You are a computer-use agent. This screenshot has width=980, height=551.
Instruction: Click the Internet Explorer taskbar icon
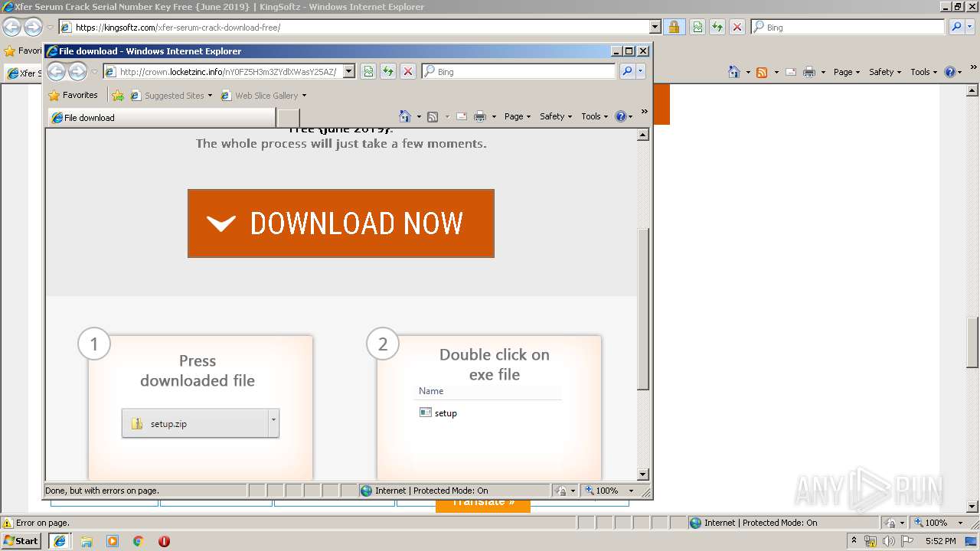(x=60, y=541)
